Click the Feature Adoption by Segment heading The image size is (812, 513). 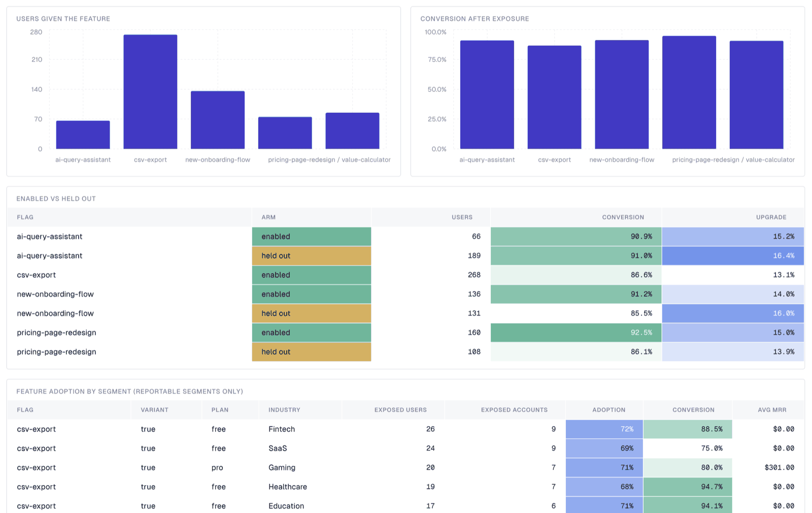coord(129,392)
